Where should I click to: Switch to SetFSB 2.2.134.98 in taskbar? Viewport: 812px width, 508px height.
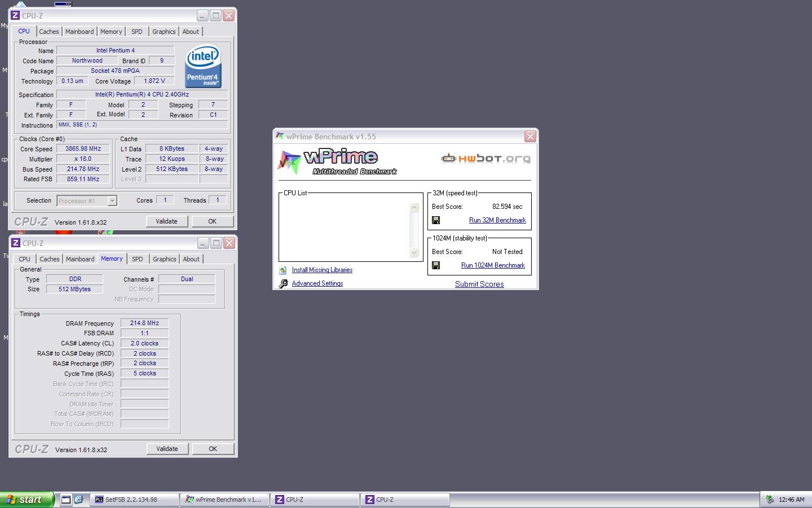pyautogui.click(x=134, y=500)
